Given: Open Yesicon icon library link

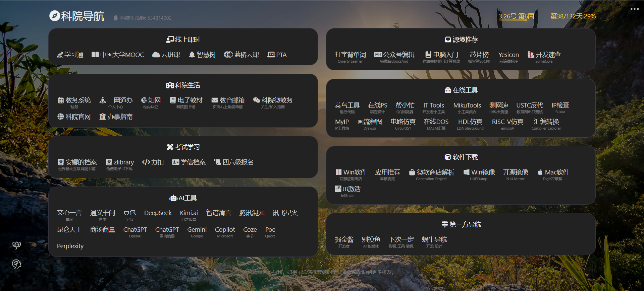Looking at the screenshot, I should pos(508,57).
